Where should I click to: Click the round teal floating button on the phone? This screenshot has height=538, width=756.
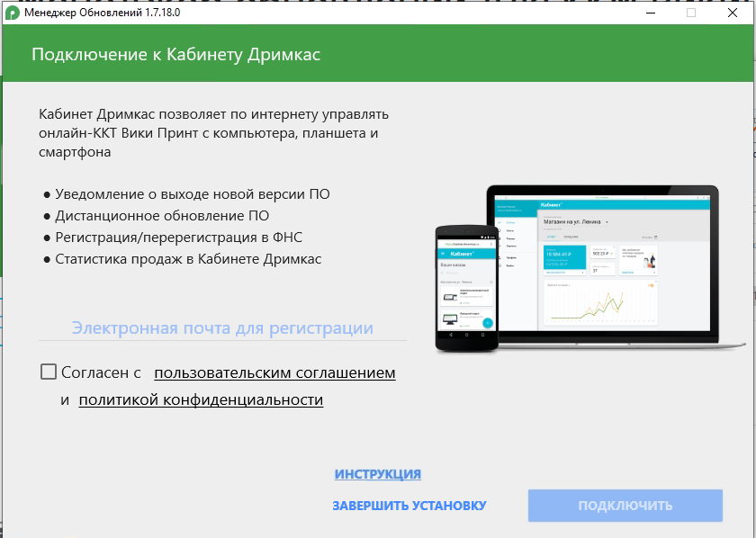tap(487, 323)
